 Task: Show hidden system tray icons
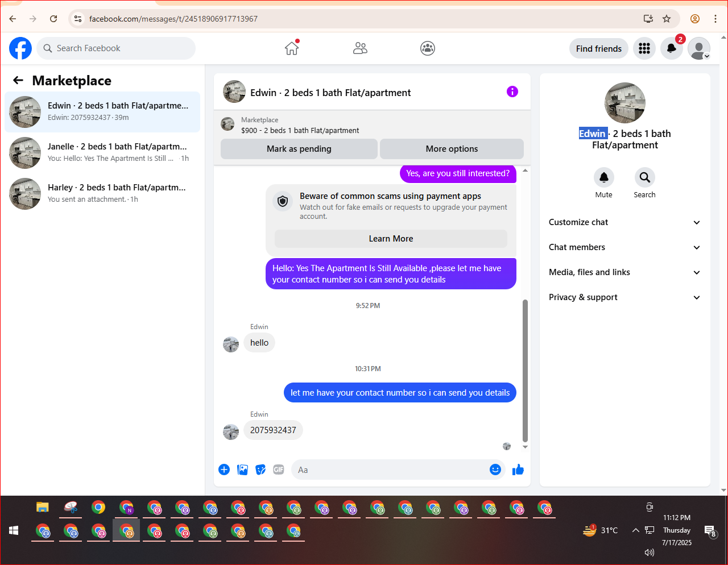[635, 530]
